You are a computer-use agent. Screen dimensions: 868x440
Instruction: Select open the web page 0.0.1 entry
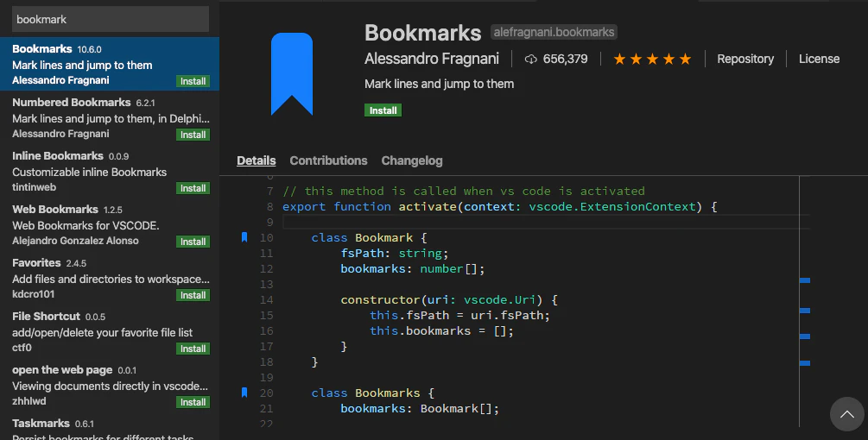110,386
